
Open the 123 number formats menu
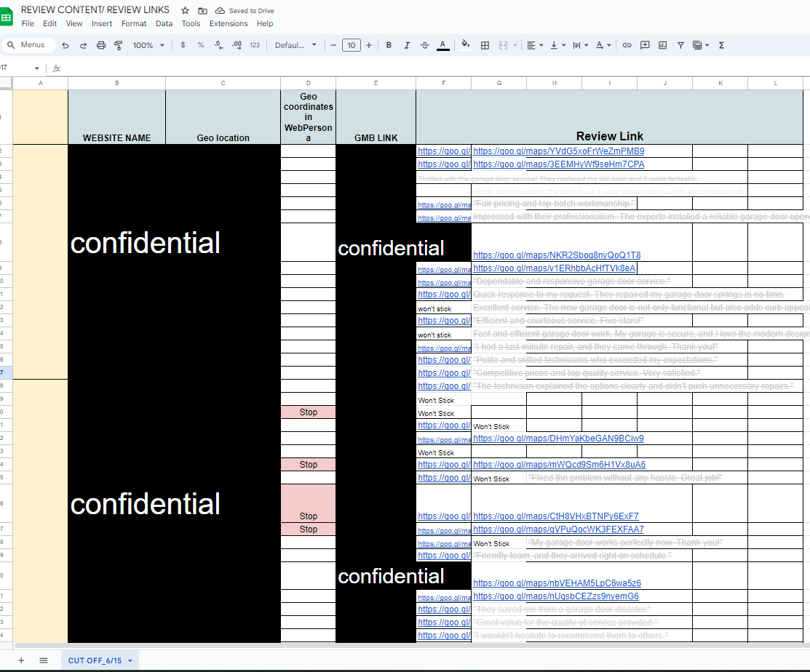255,45
